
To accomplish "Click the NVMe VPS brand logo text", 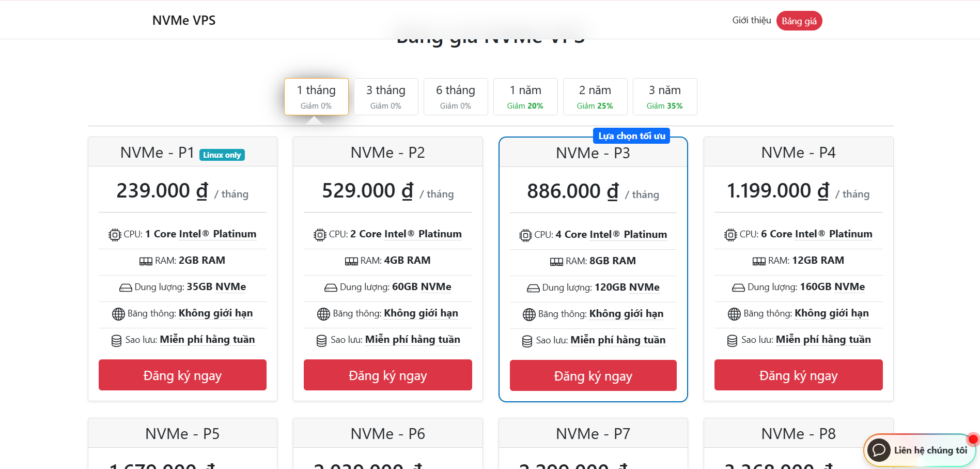I will click(184, 20).
